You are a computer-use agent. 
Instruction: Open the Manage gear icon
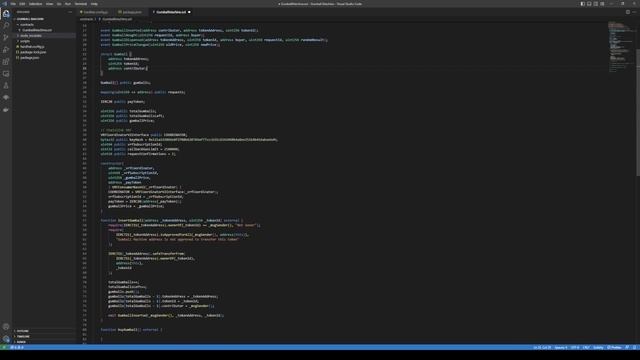point(6,339)
